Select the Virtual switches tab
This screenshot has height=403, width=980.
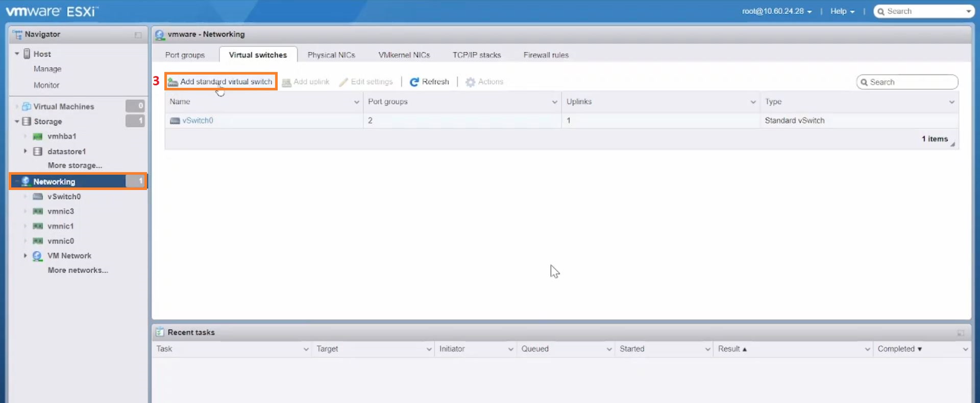tap(258, 55)
